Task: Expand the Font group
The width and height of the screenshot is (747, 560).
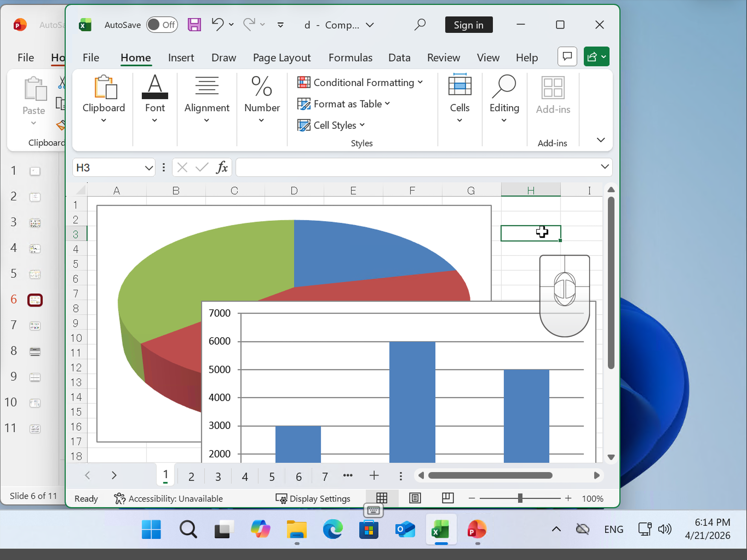Action: tap(155, 99)
